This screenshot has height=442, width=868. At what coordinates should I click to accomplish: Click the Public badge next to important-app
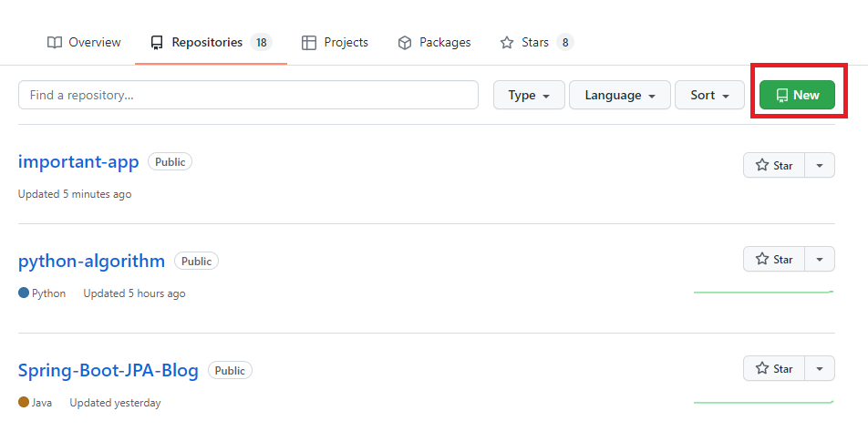[x=170, y=161]
